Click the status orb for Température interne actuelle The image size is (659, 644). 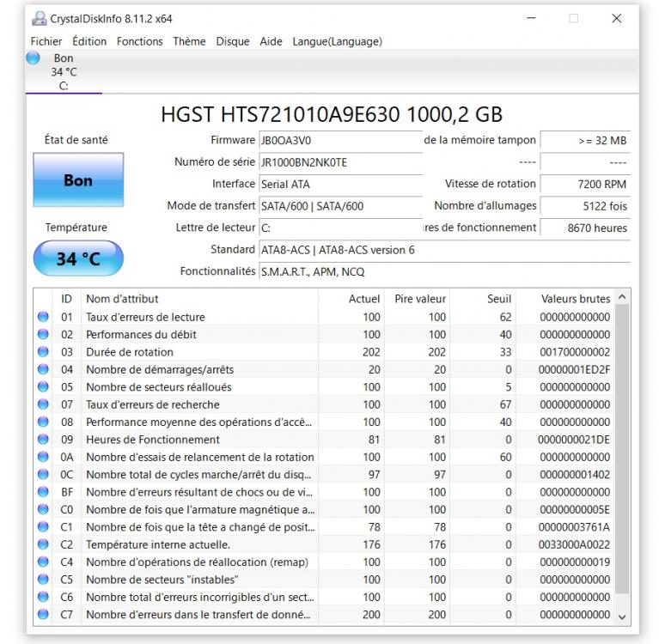43,544
